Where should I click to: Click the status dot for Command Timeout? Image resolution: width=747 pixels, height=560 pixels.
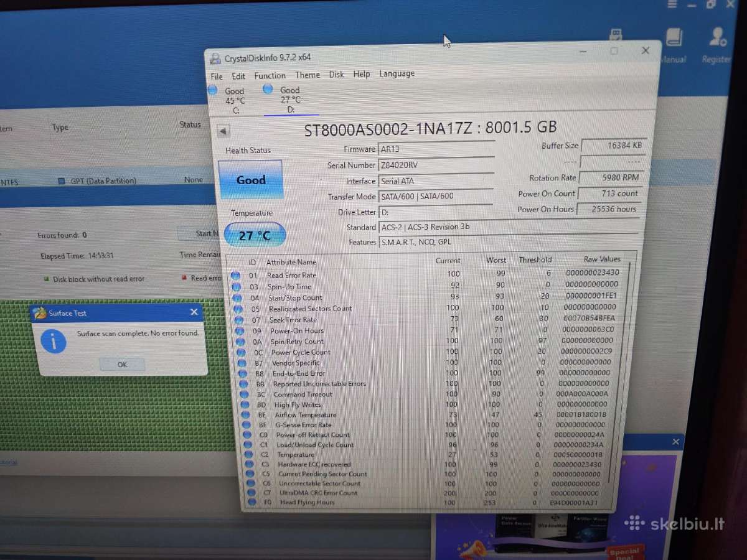click(x=243, y=394)
